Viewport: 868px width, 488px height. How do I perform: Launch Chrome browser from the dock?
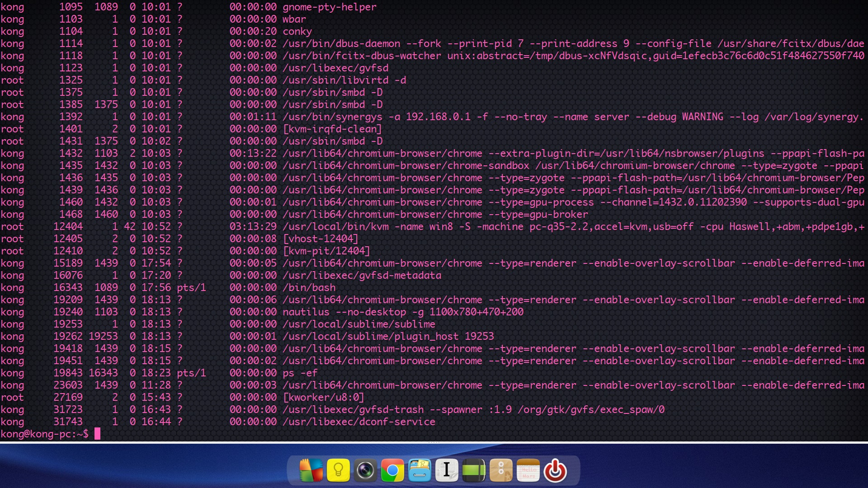click(392, 470)
